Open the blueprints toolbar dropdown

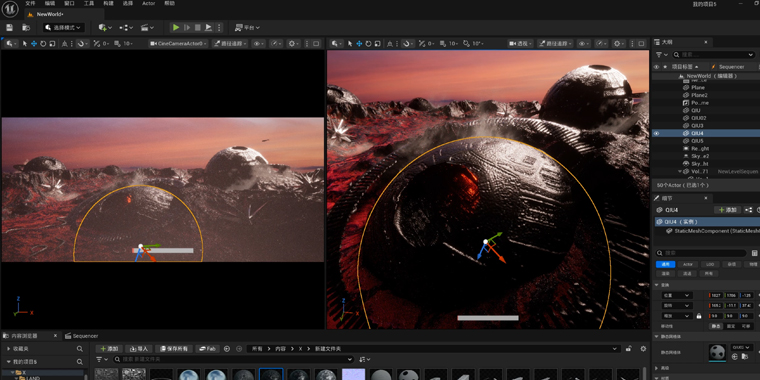pyautogui.click(x=126, y=28)
